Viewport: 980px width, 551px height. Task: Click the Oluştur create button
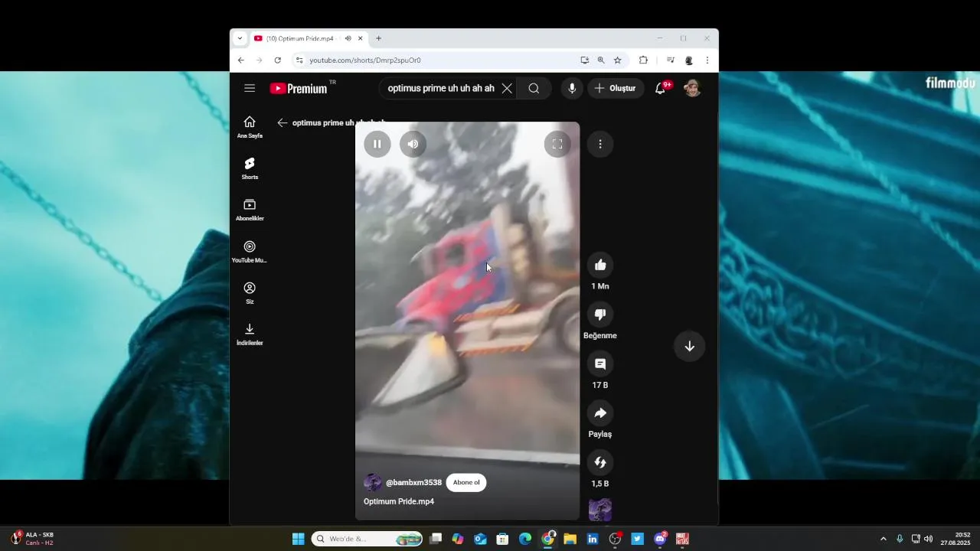616,88
